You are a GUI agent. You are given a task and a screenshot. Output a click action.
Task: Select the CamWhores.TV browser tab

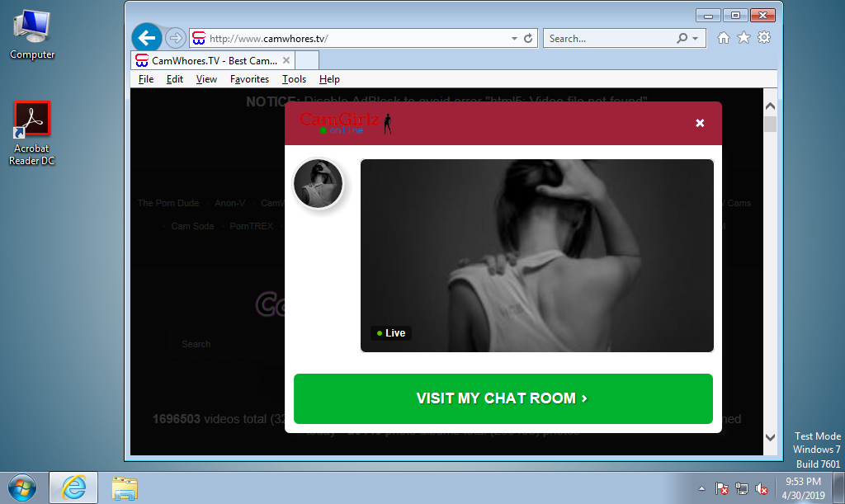click(x=214, y=60)
